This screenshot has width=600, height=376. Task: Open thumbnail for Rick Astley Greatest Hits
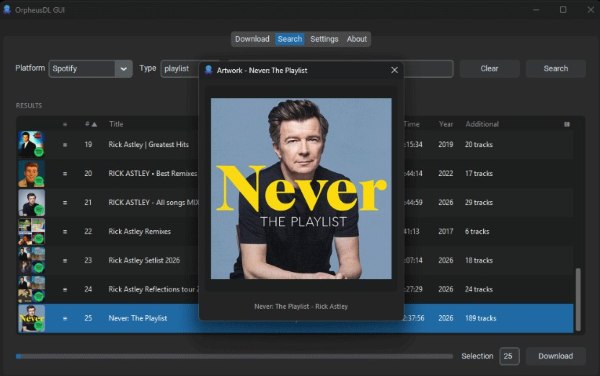pos(31,144)
